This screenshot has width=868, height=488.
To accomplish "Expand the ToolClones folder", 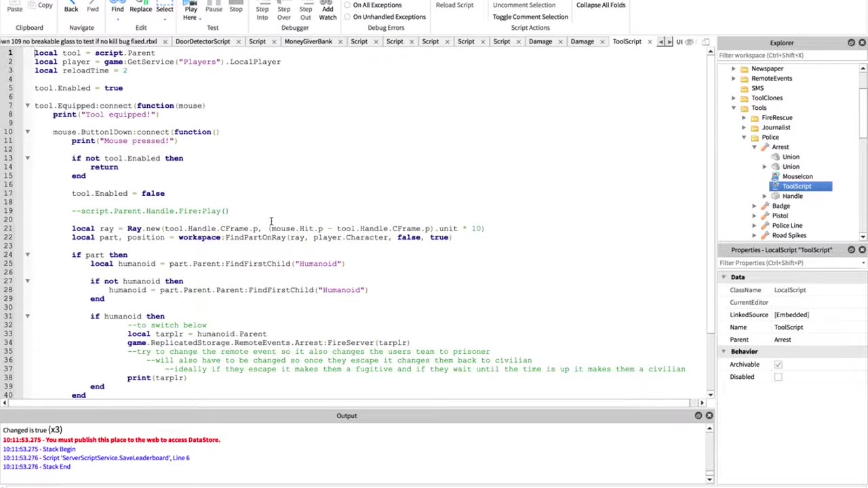I will point(733,98).
